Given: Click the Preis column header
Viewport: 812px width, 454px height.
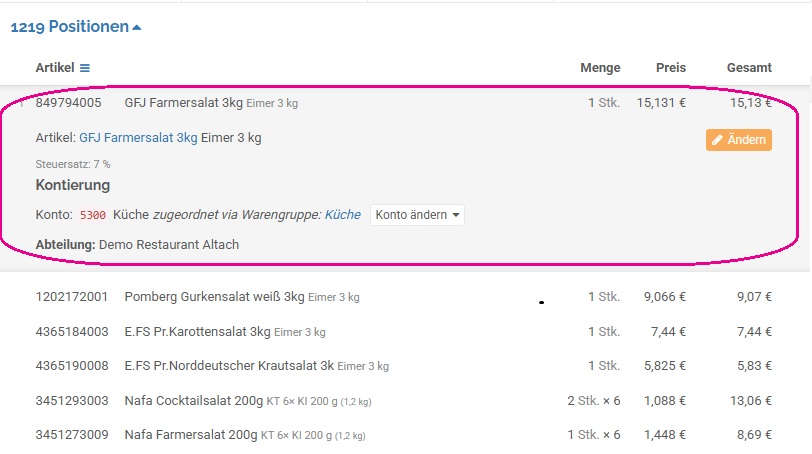Looking at the screenshot, I should 671,68.
